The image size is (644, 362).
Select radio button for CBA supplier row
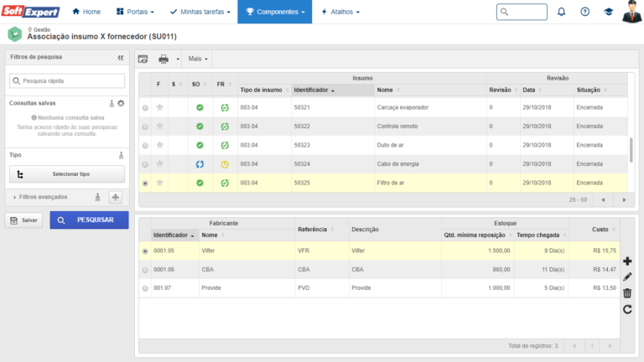click(146, 270)
